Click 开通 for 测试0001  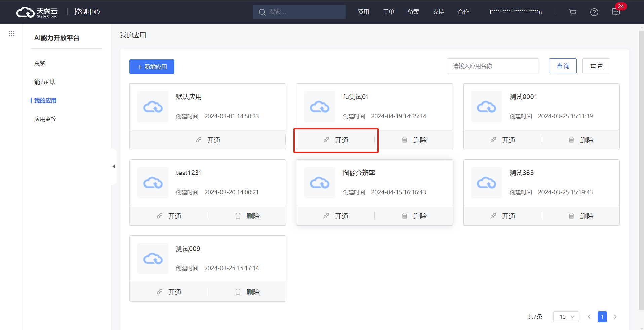[502, 140]
